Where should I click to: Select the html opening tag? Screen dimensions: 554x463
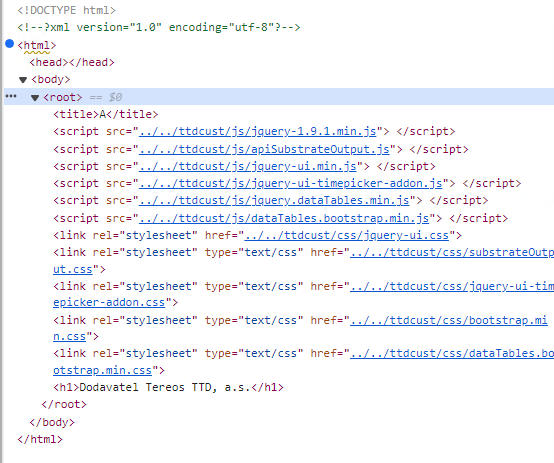[37, 45]
